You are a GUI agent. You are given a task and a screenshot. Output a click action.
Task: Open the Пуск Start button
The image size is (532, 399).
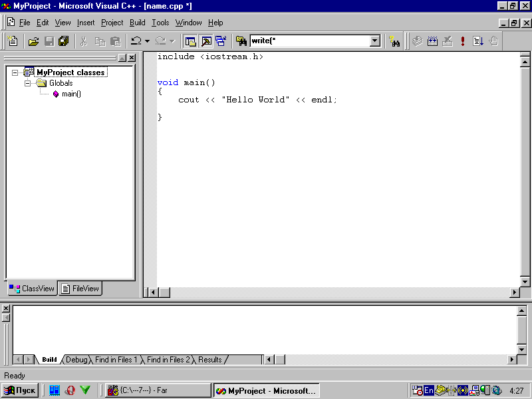pyautogui.click(x=20, y=390)
